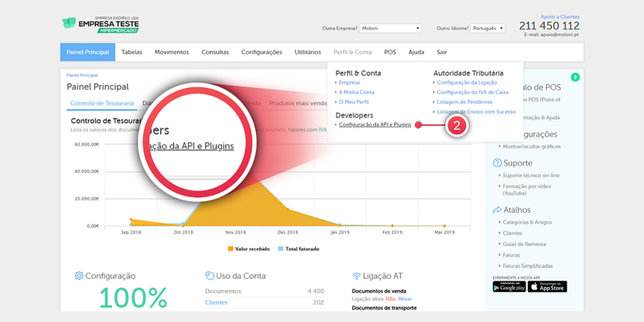
Task: Open the Tabelas menu
Action: [132, 52]
